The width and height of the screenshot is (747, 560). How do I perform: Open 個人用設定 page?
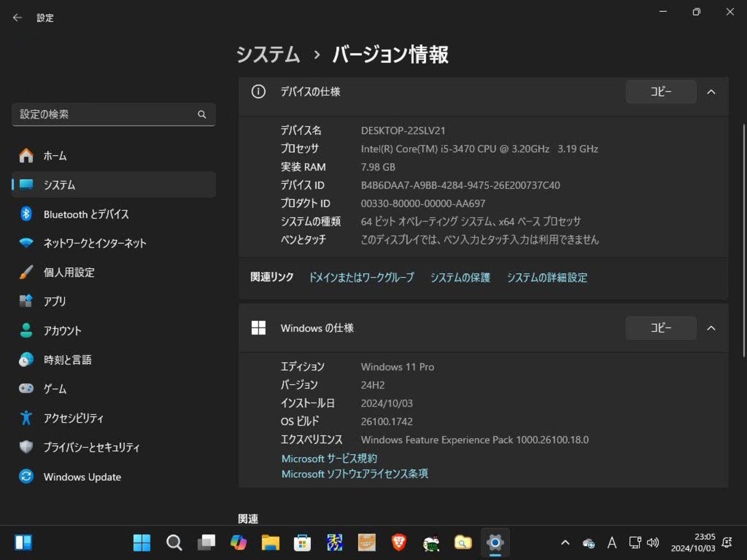click(113, 272)
